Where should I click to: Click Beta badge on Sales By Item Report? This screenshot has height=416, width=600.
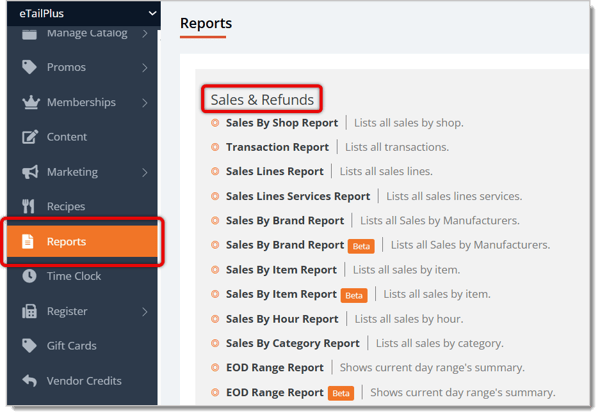354,295
